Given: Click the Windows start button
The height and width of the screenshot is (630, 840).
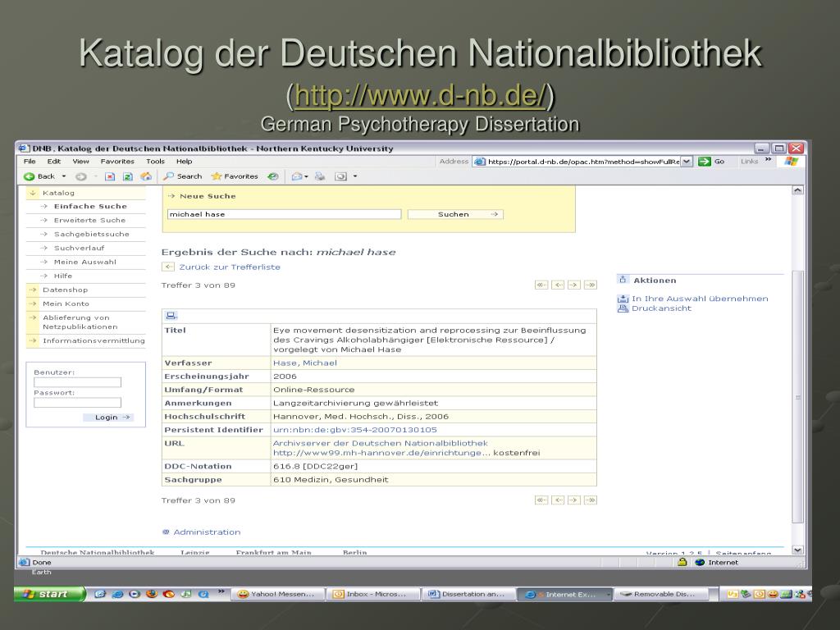Looking at the screenshot, I should click(49, 594).
